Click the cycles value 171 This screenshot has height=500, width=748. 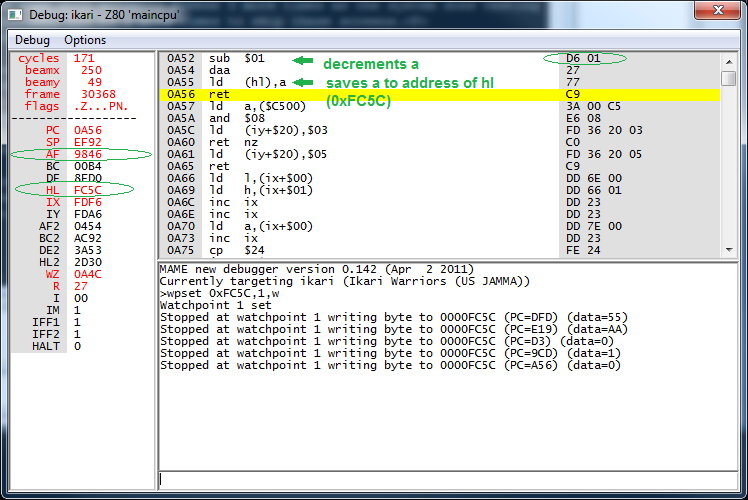coord(84,58)
